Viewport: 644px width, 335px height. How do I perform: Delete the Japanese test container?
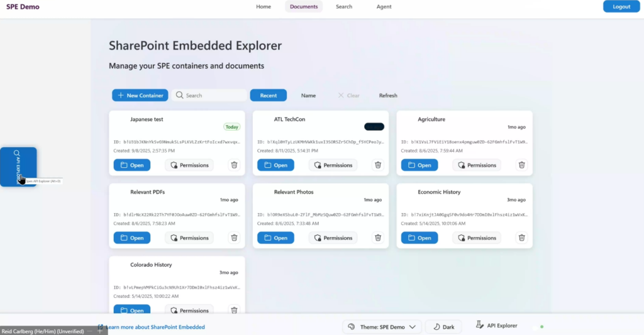tap(234, 165)
